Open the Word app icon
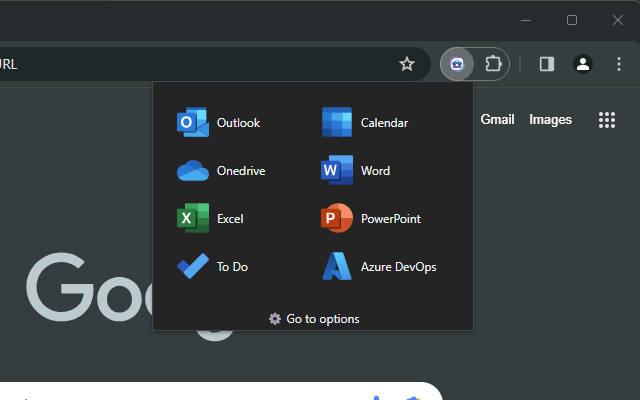The width and height of the screenshot is (640, 400). point(337,170)
